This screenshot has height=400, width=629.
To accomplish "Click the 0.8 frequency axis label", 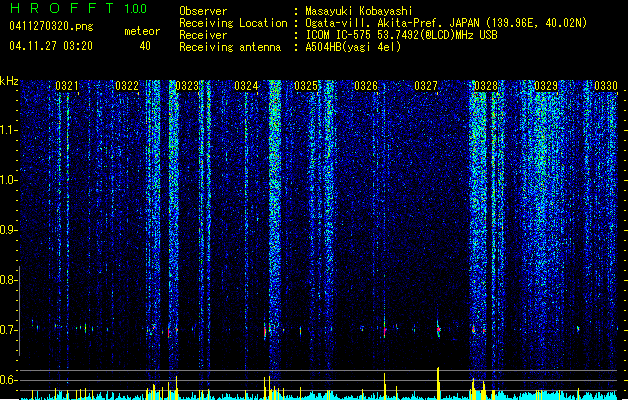I will point(9,280).
